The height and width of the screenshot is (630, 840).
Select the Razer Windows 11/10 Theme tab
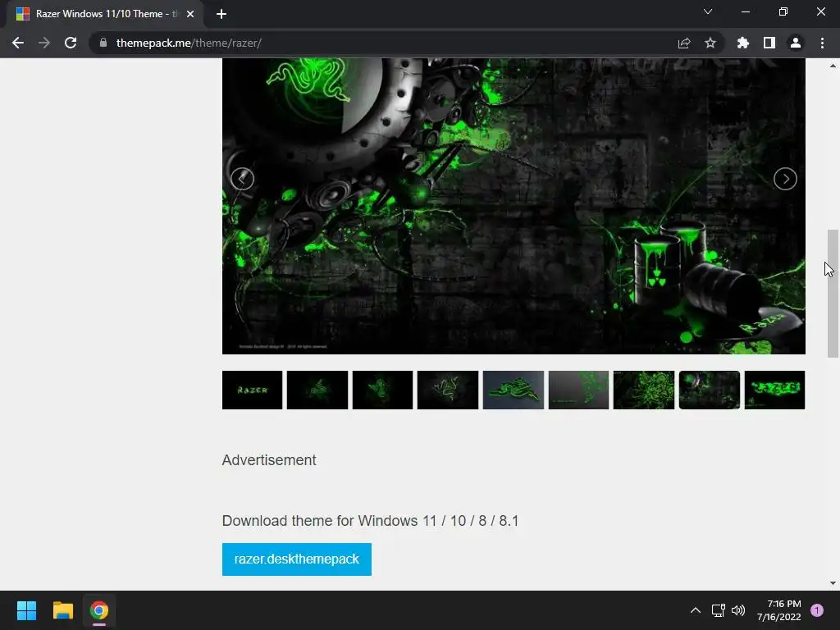tap(105, 14)
